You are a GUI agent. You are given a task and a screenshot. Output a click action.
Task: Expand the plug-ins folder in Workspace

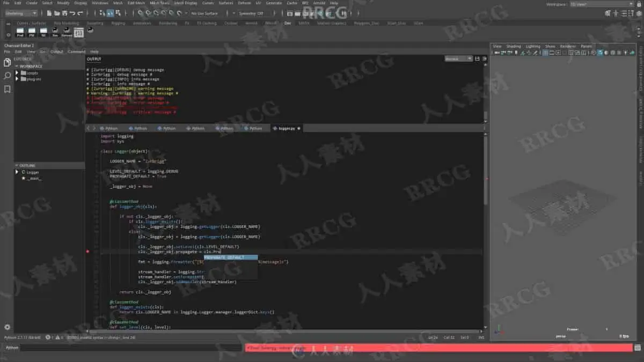pos(17,79)
